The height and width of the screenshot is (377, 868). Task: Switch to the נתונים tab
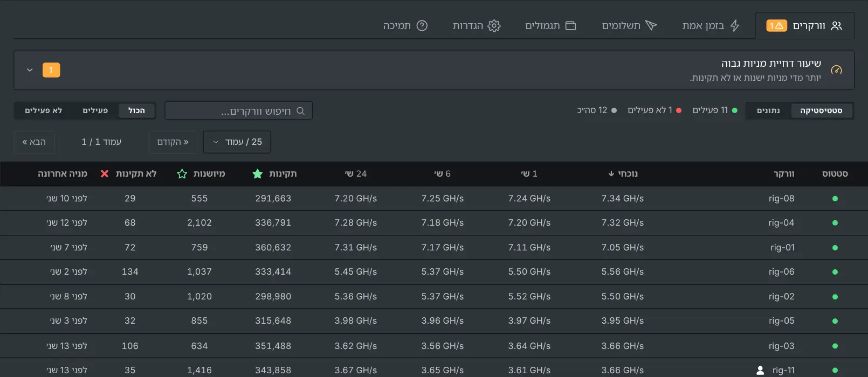pos(768,110)
